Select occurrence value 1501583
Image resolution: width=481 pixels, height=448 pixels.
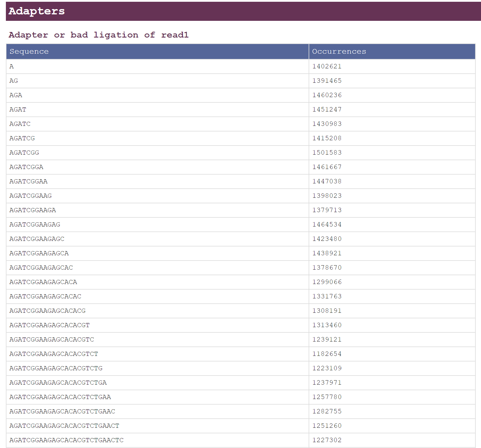click(x=327, y=153)
